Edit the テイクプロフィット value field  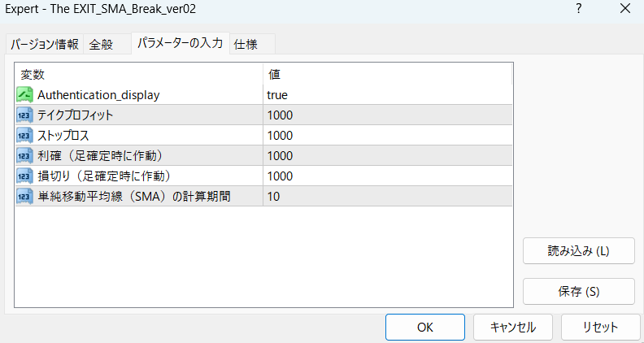[386, 115]
